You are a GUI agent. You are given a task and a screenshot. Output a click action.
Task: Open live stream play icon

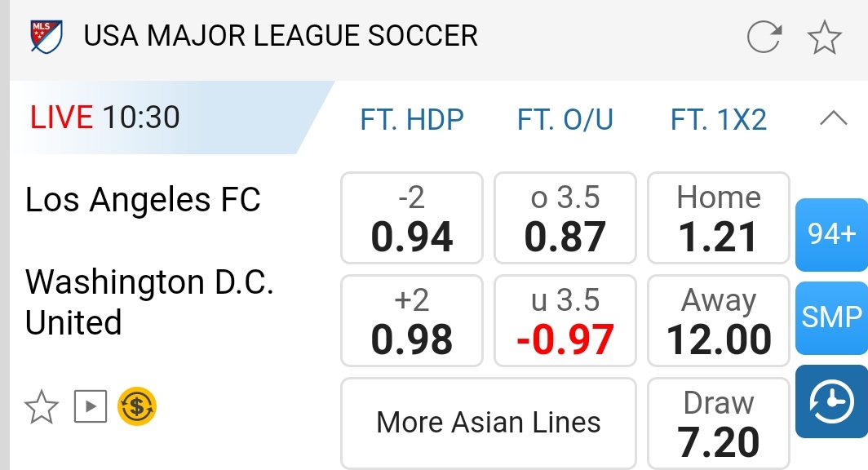coord(91,406)
